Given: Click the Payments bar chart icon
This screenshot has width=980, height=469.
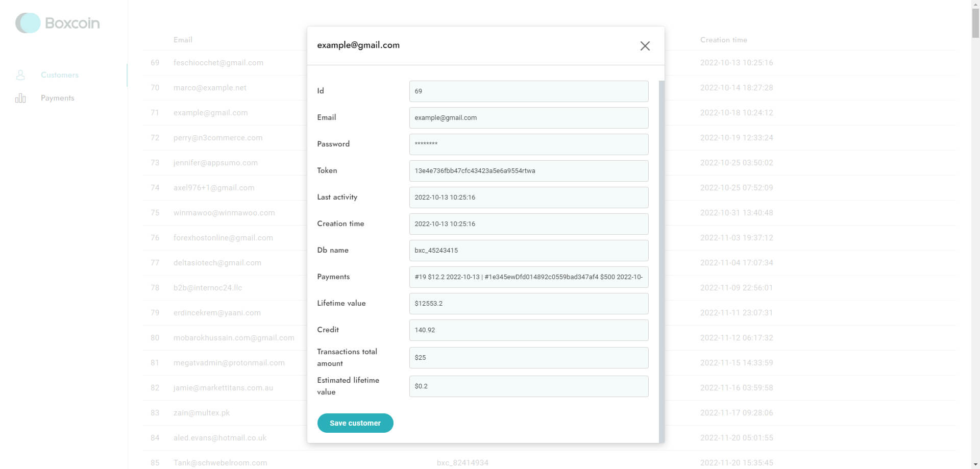Looking at the screenshot, I should coord(20,98).
